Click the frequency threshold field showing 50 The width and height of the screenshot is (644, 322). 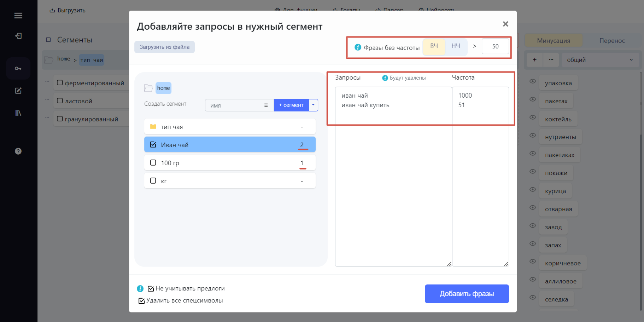click(495, 46)
